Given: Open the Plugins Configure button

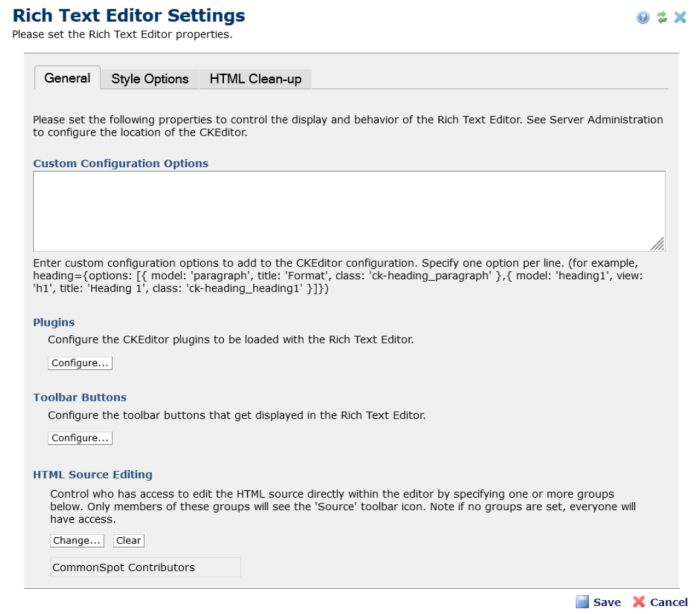Looking at the screenshot, I should click(80, 363).
